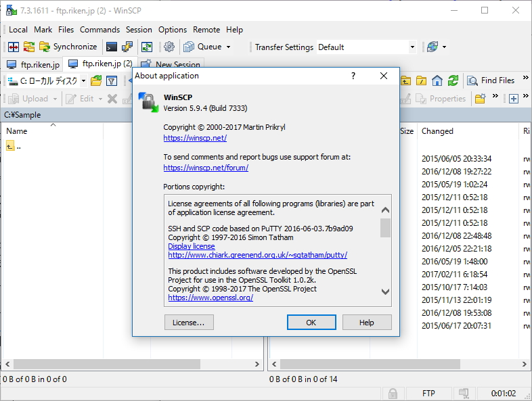Expand the overflow chevron after New folder icon
The image size is (532, 401).
pos(495,96)
